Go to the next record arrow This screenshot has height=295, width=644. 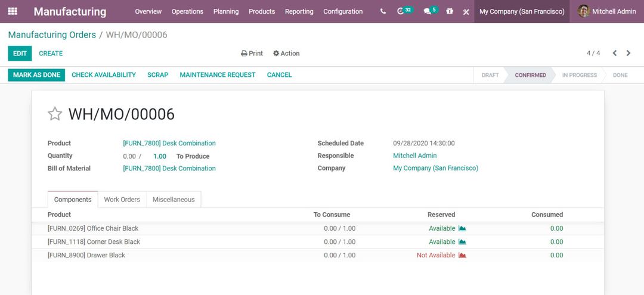click(x=628, y=53)
